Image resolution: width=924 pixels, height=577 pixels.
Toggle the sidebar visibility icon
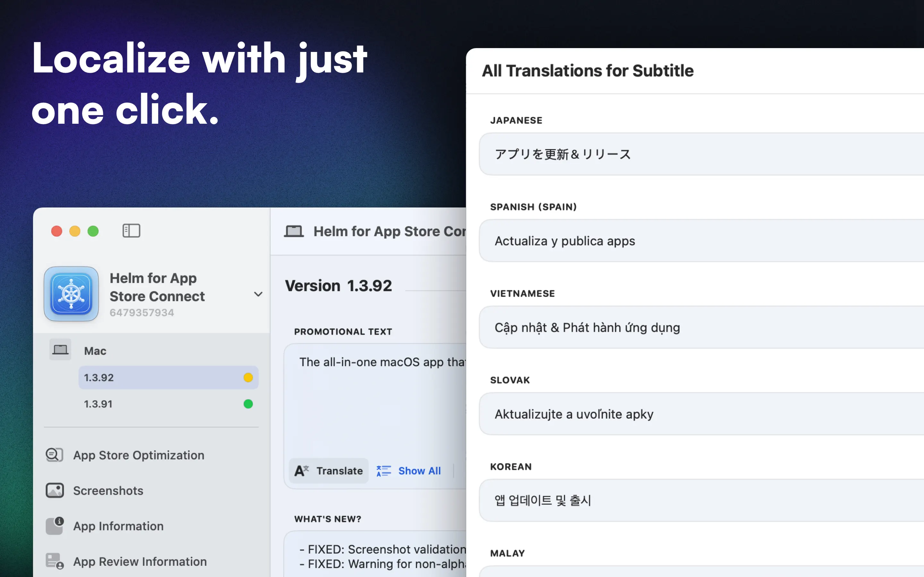[131, 231]
